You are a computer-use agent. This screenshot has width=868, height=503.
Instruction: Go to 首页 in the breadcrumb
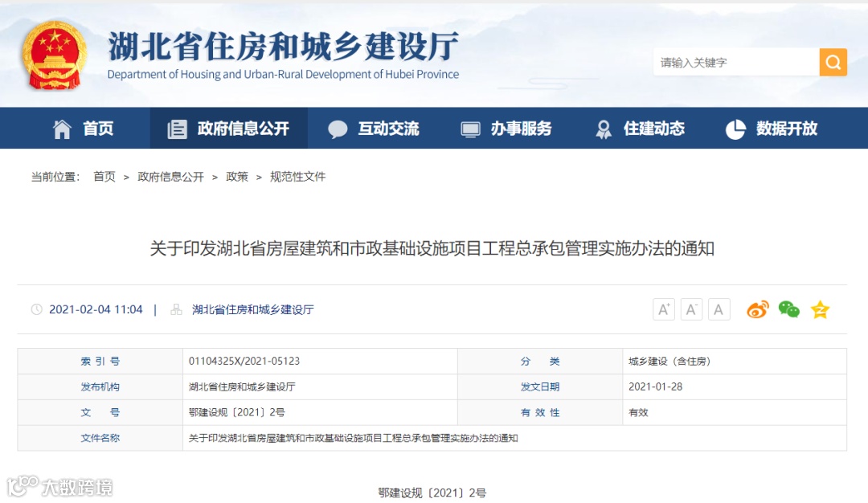click(104, 177)
